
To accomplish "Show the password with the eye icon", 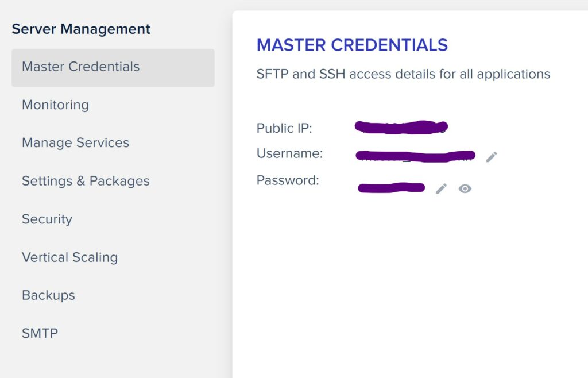I will click(x=465, y=188).
